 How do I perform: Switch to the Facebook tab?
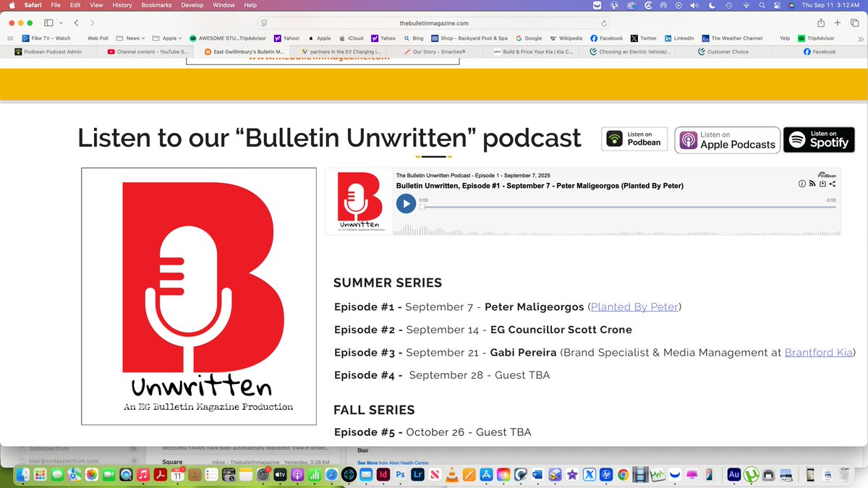tap(822, 51)
